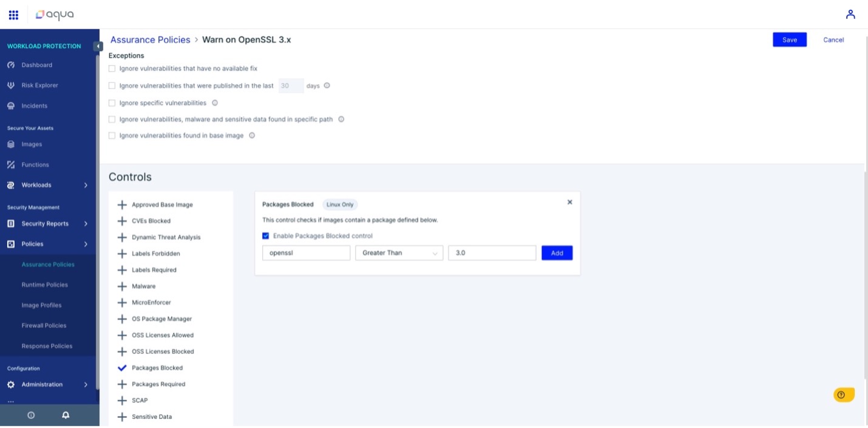Check ignore specific vulnerabilities
This screenshot has height=428, width=868.
(112, 103)
